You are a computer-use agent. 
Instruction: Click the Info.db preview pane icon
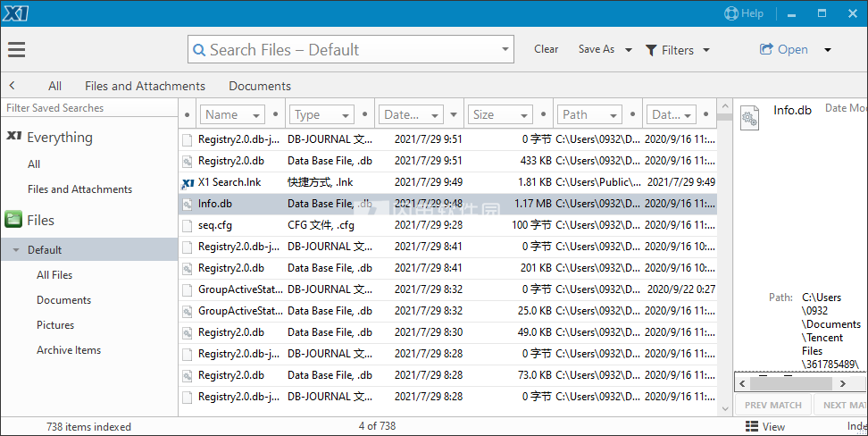click(749, 117)
